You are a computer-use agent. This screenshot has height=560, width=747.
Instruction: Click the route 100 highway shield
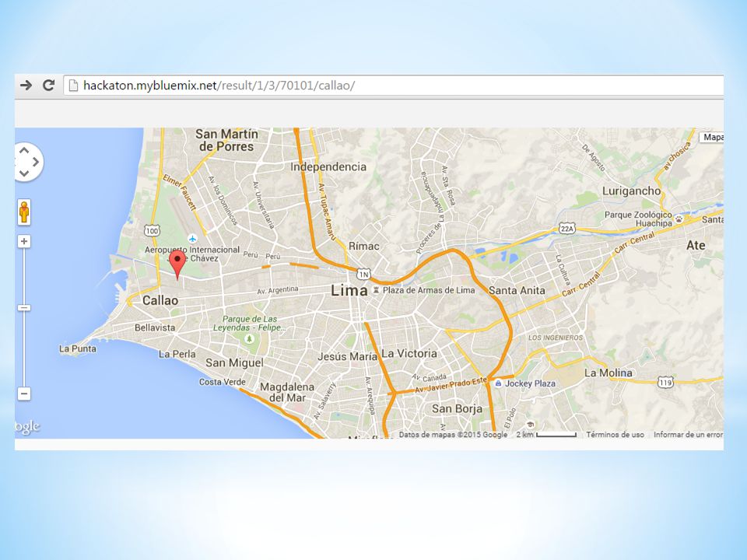click(152, 231)
